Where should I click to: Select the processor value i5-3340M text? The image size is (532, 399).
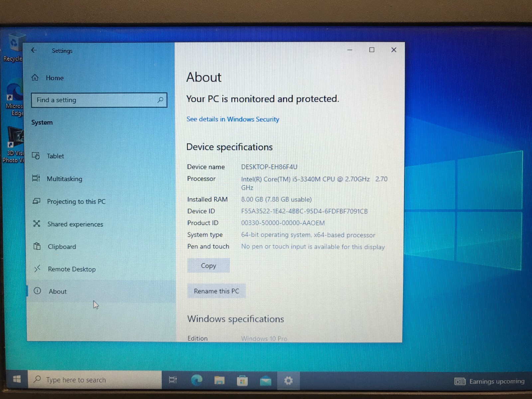click(x=314, y=183)
